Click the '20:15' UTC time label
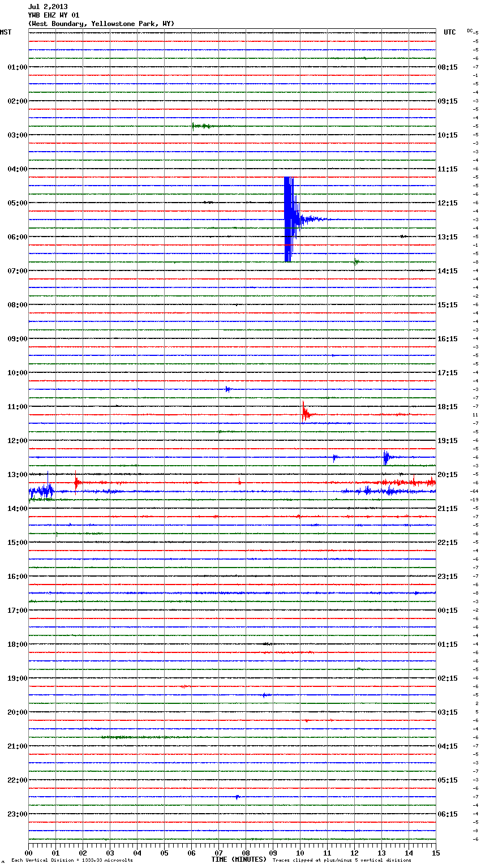This screenshot has height=868, width=481. point(448,475)
